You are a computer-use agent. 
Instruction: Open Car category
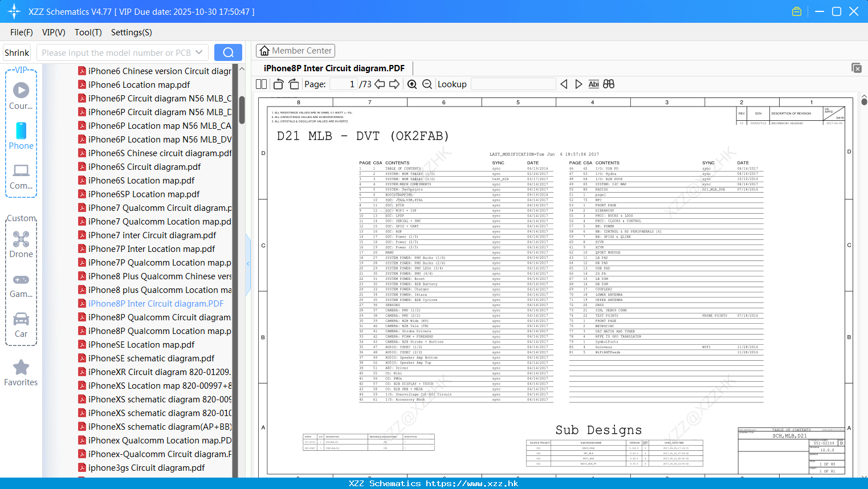(21, 324)
